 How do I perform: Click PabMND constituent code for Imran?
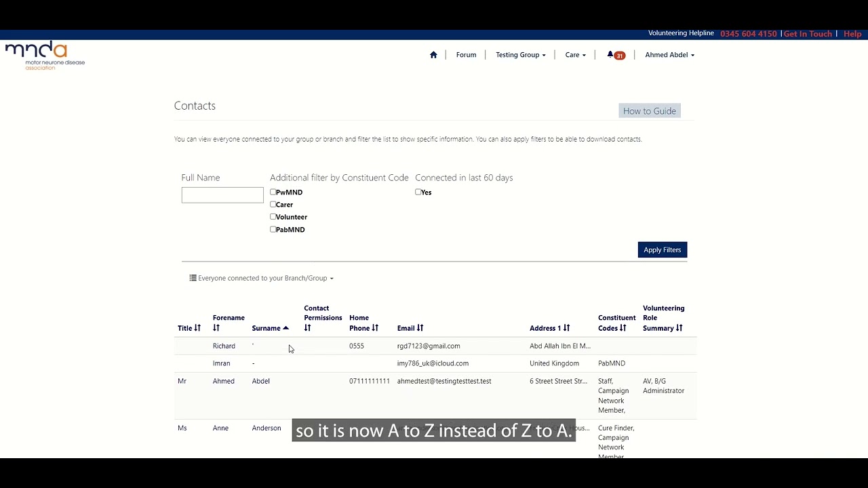coord(612,363)
